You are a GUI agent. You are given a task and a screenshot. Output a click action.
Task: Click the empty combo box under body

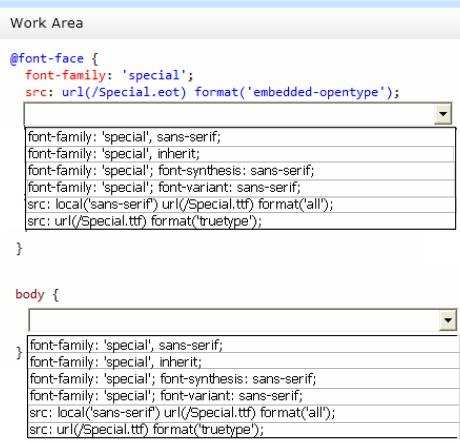(x=242, y=320)
